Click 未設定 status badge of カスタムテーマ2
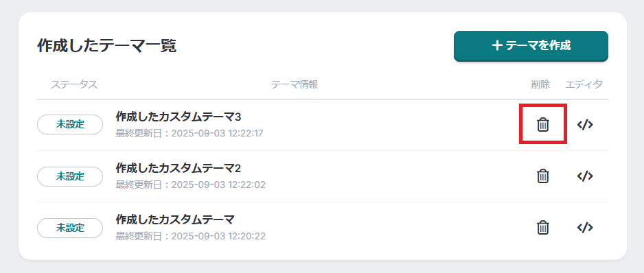644x273 pixels. [x=70, y=176]
